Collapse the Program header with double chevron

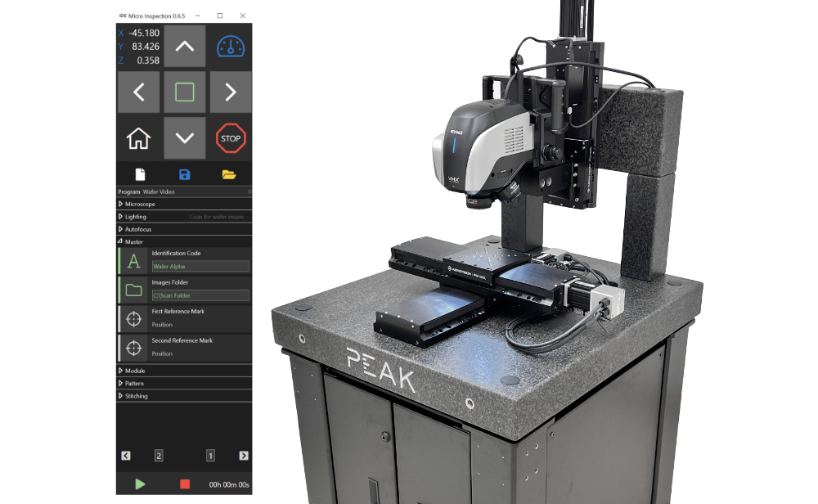[x=249, y=191]
